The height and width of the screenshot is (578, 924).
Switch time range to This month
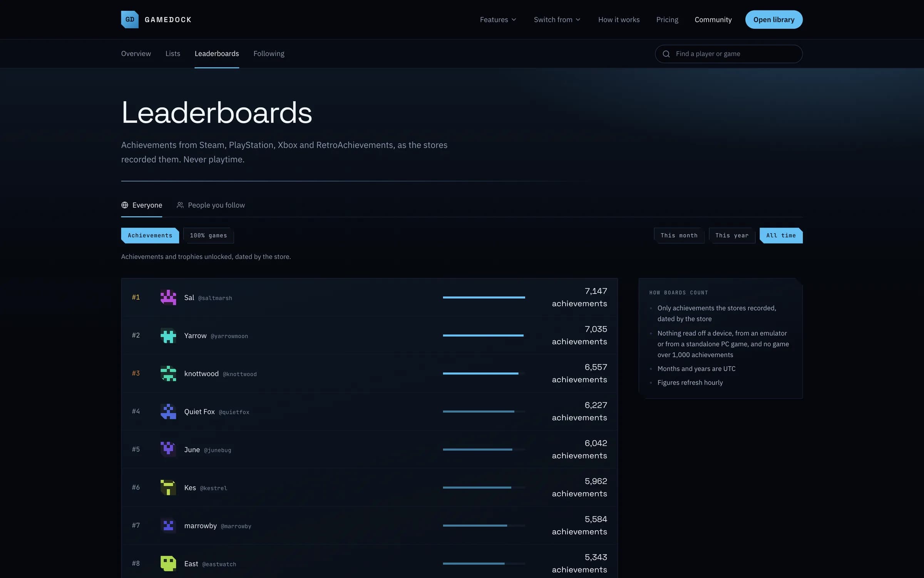click(679, 235)
